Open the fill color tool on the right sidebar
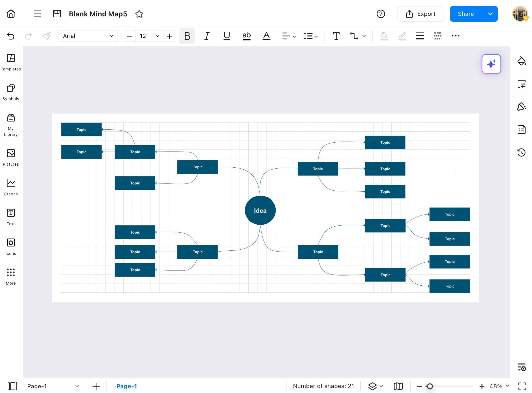The height and width of the screenshot is (393, 532). pos(522,61)
